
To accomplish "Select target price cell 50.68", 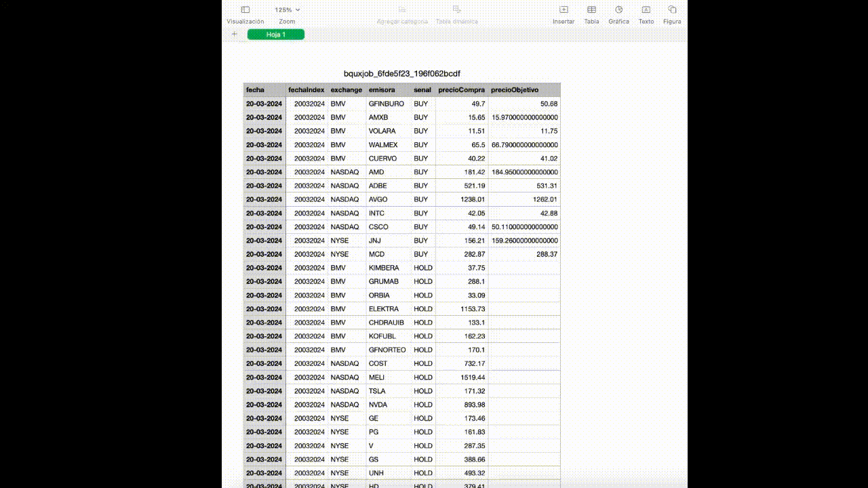I will pyautogui.click(x=524, y=104).
